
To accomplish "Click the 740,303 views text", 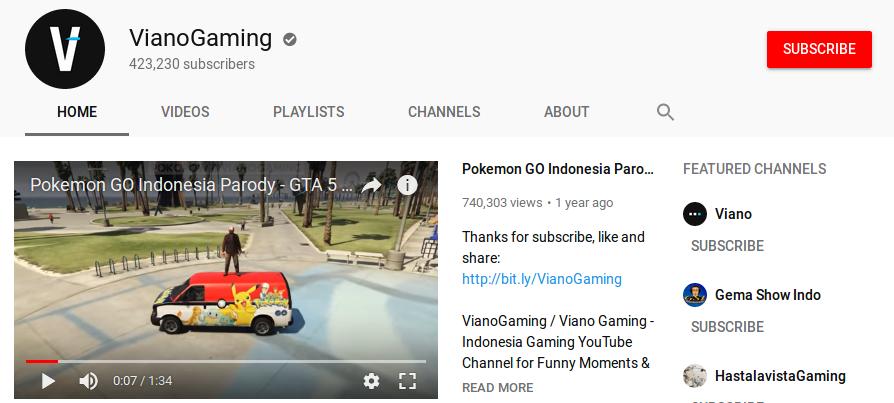I will (x=502, y=203).
